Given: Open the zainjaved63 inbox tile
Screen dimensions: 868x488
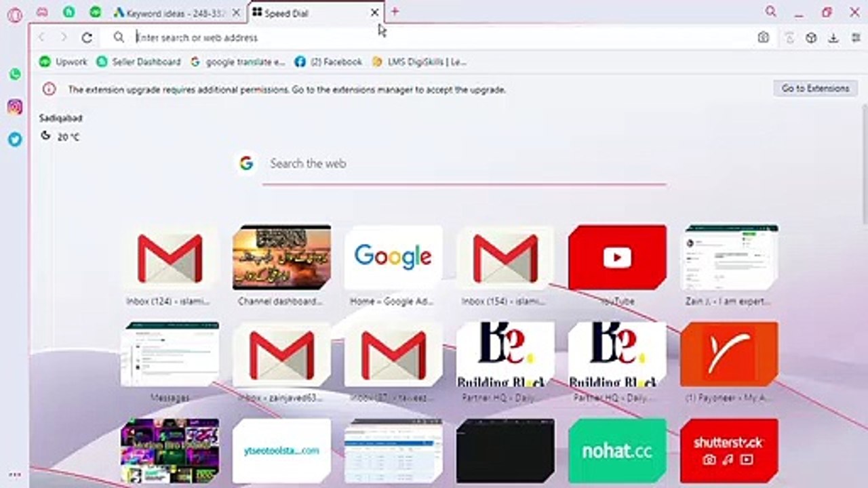Looking at the screenshot, I should (281, 354).
